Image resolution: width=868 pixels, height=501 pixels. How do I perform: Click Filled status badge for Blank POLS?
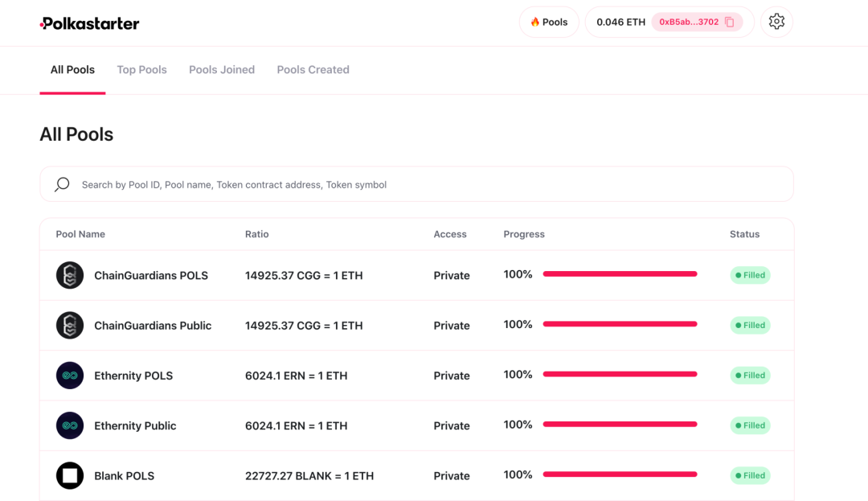pyautogui.click(x=750, y=475)
